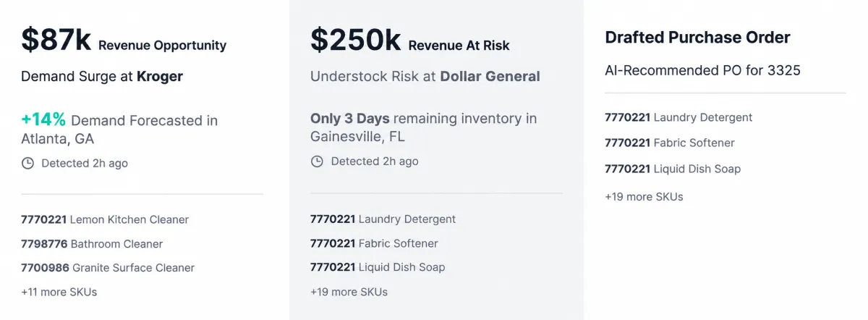The width and height of the screenshot is (868, 320).
Task: Click the Kroger retailer name
Action: pyautogui.click(x=160, y=76)
